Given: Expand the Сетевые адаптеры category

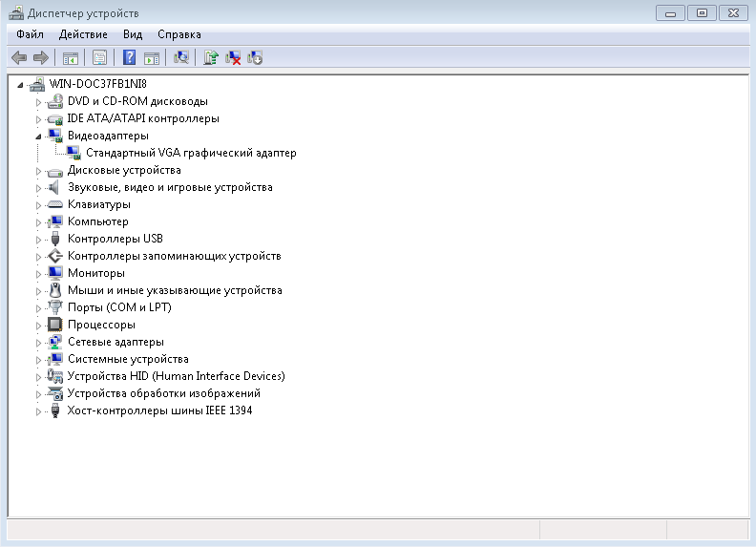Looking at the screenshot, I should click(x=39, y=342).
